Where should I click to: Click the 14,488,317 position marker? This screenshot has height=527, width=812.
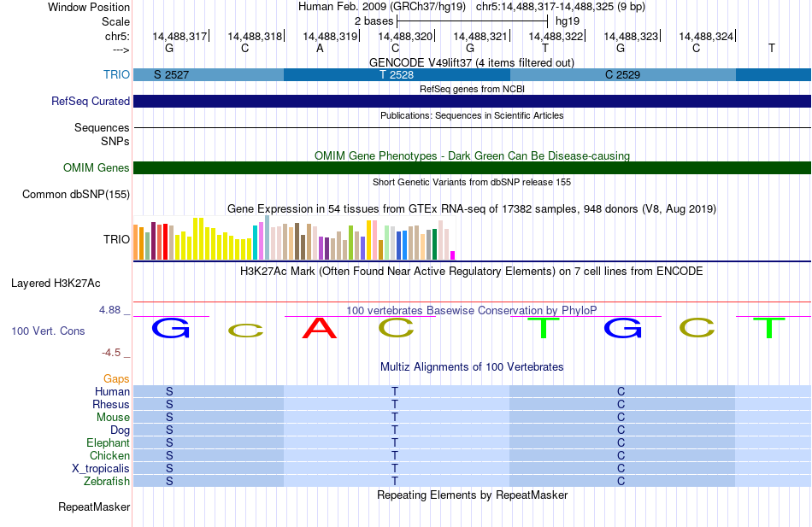pyautogui.click(x=179, y=36)
